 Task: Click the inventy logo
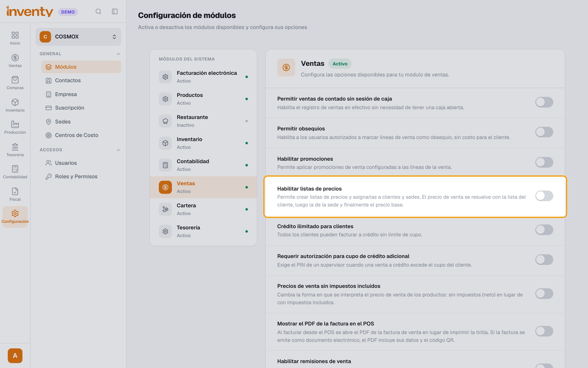[x=30, y=11]
